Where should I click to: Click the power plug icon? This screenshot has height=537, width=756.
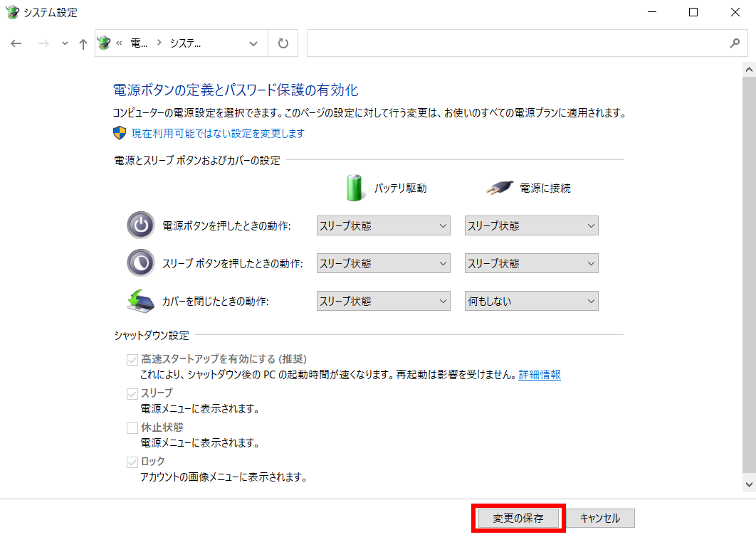500,187
